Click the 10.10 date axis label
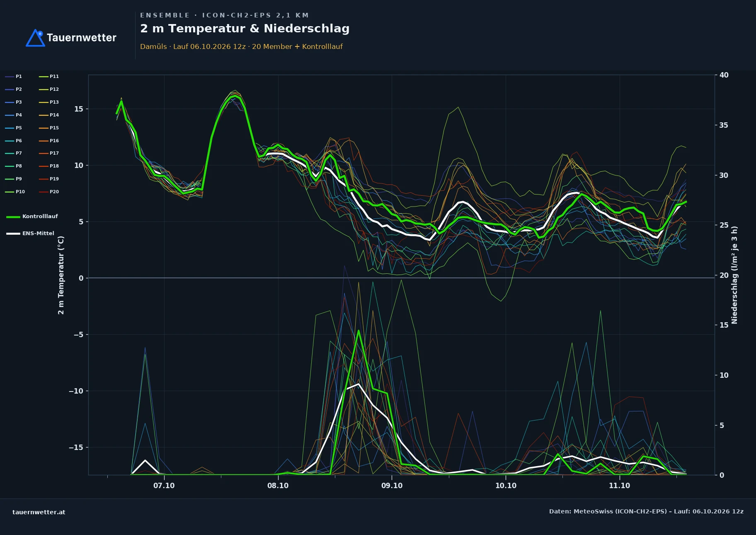This screenshot has width=756, height=535. pyautogui.click(x=506, y=486)
